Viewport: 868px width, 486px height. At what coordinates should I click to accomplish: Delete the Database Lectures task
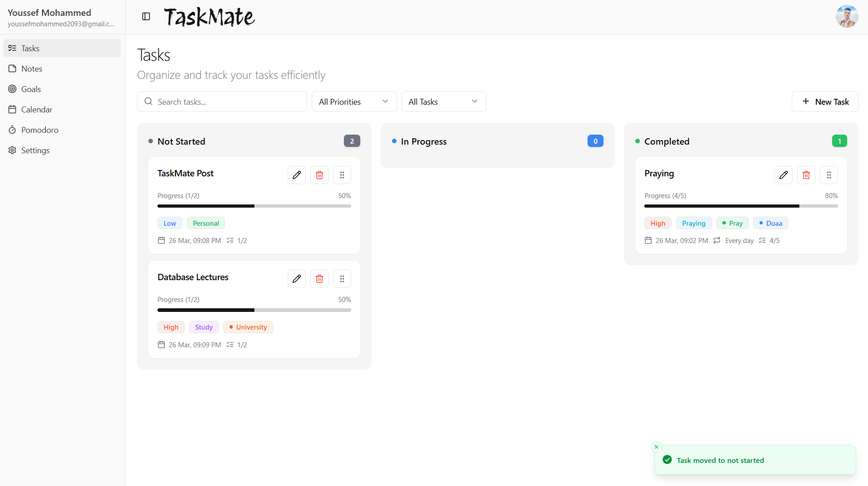click(319, 278)
